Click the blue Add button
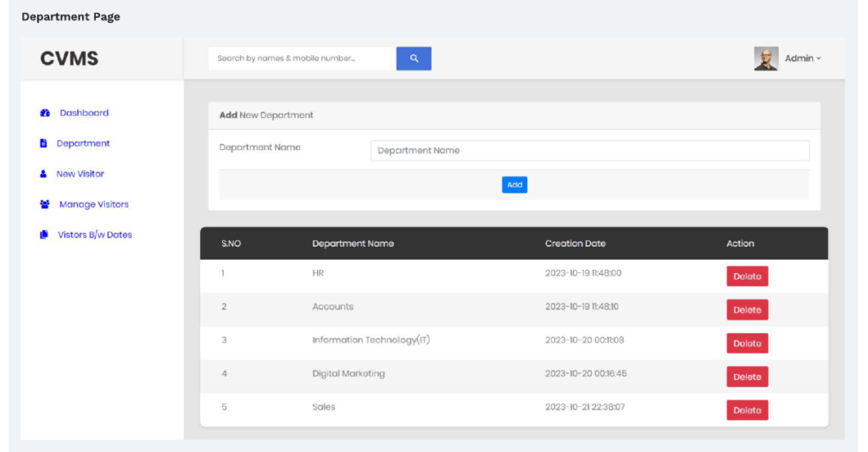 click(515, 185)
